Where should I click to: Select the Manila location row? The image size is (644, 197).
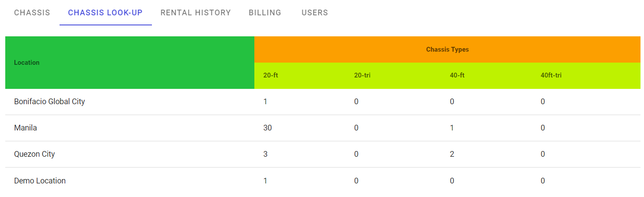25,128
